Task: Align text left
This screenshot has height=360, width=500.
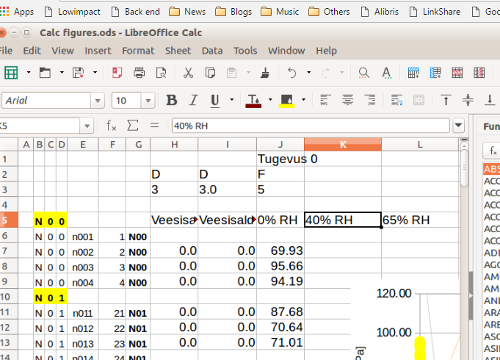Action: click(x=325, y=100)
